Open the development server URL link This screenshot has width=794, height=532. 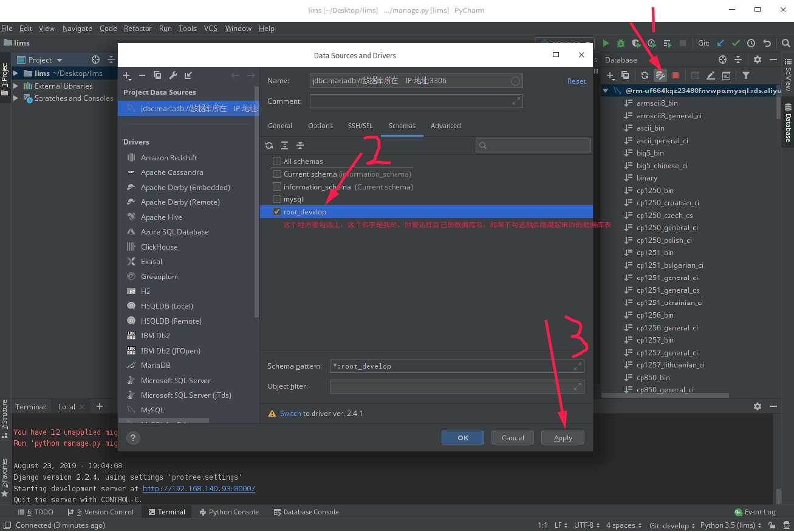[x=199, y=488]
